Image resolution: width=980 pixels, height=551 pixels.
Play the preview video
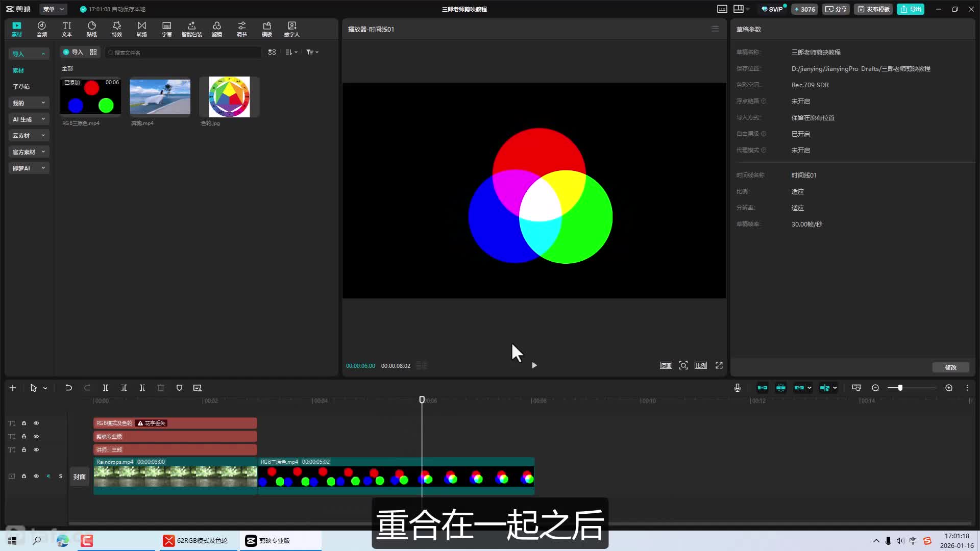click(x=534, y=365)
